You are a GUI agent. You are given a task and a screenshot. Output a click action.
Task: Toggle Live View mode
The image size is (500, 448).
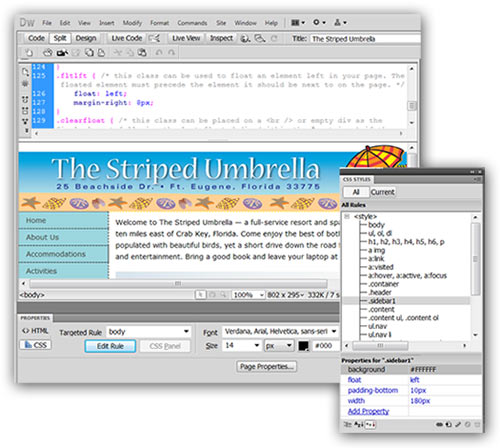pyautogui.click(x=186, y=38)
